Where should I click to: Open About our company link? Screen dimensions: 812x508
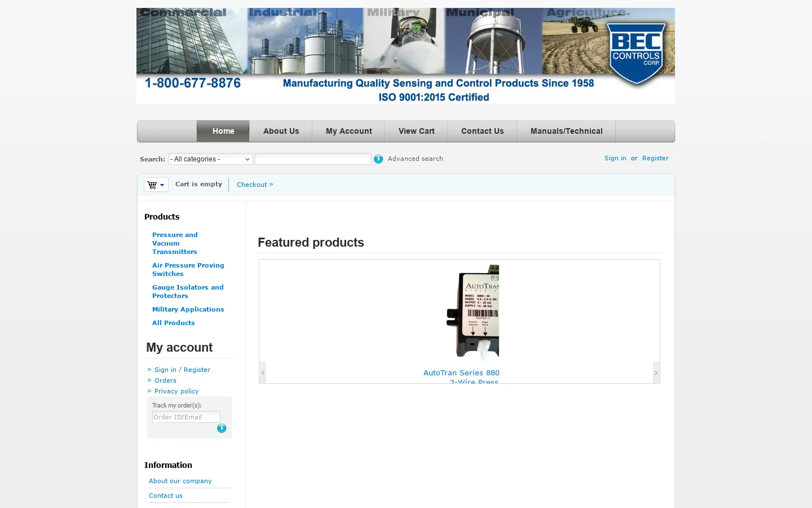pos(180,481)
